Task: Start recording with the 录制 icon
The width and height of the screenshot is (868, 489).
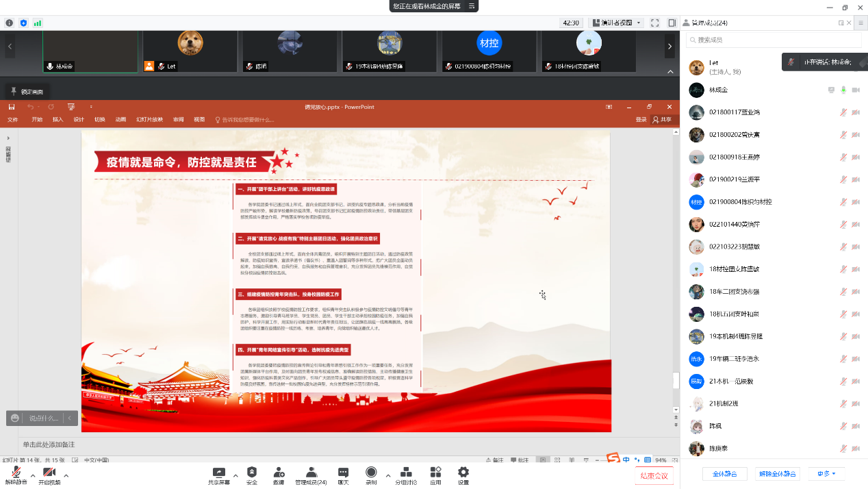Action: tap(371, 473)
